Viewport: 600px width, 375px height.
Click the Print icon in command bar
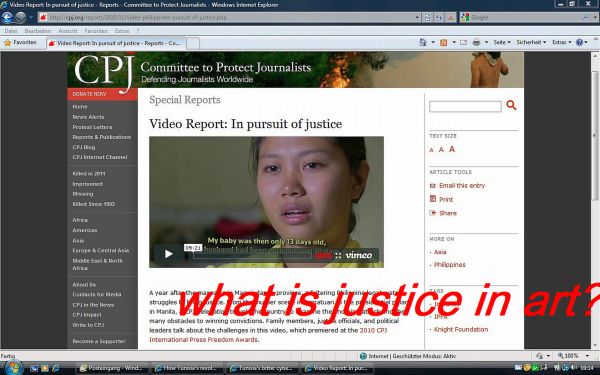point(476,42)
